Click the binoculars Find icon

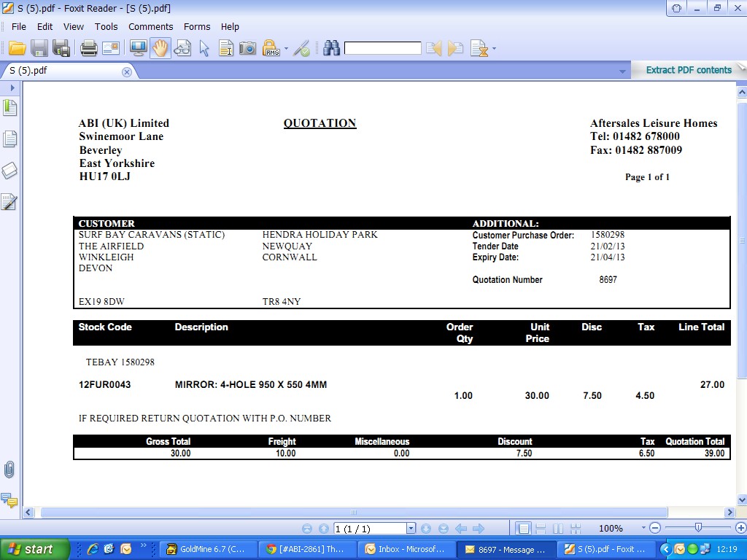[x=332, y=49]
